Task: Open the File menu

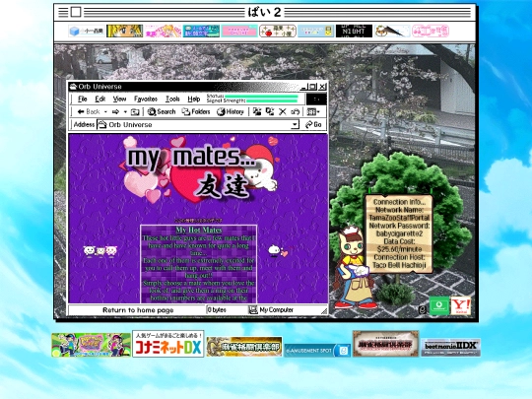Action: tap(83, 100)
